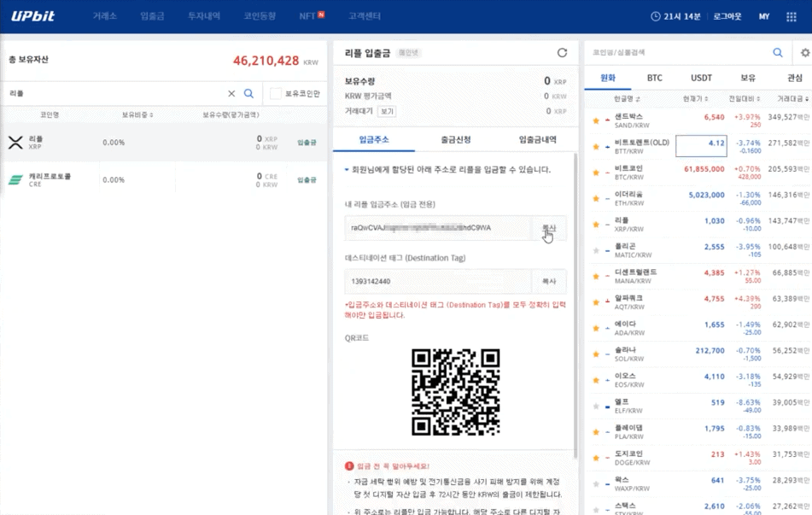The height and width of the screenshot is (515, 812).
Task: Click the deposit panel vertical scrollbar
Action: (x=575, y=306)
